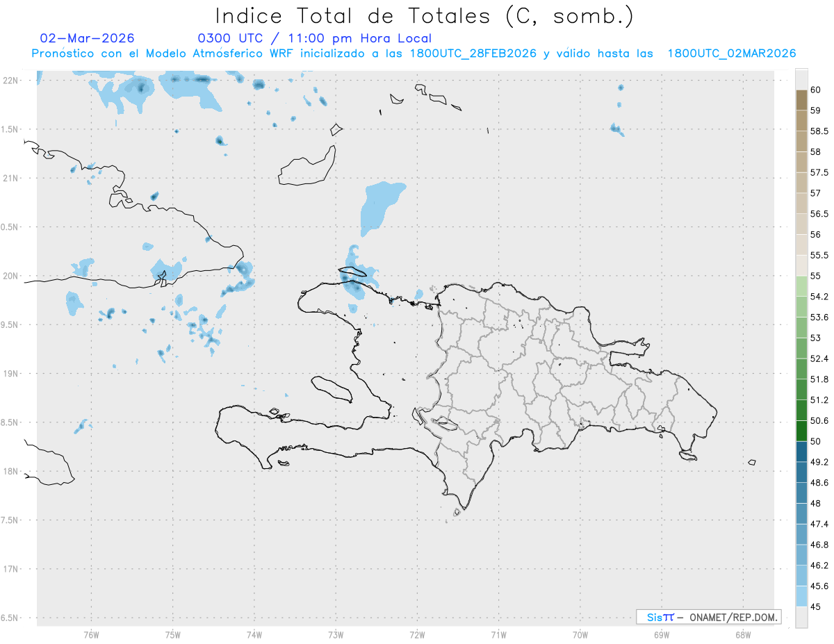The width and height of the screenshot is (834, 644).
Task: Click the dark green legend swatch between 50 and 50.6
Action: (801, 431)
